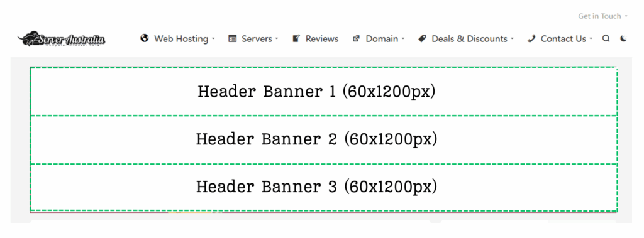
Task: Click the globe icon beside Web Hosting
Action: pos(144,38)
